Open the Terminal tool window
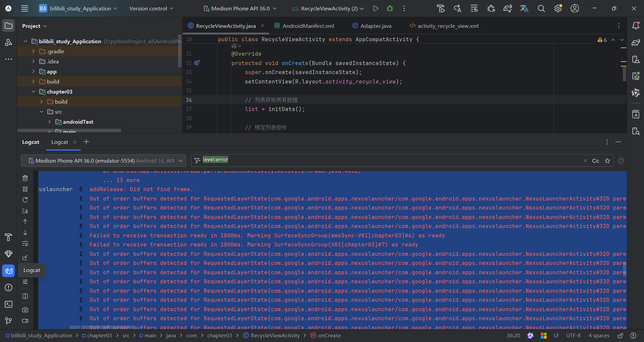 (x=8, y=304)
